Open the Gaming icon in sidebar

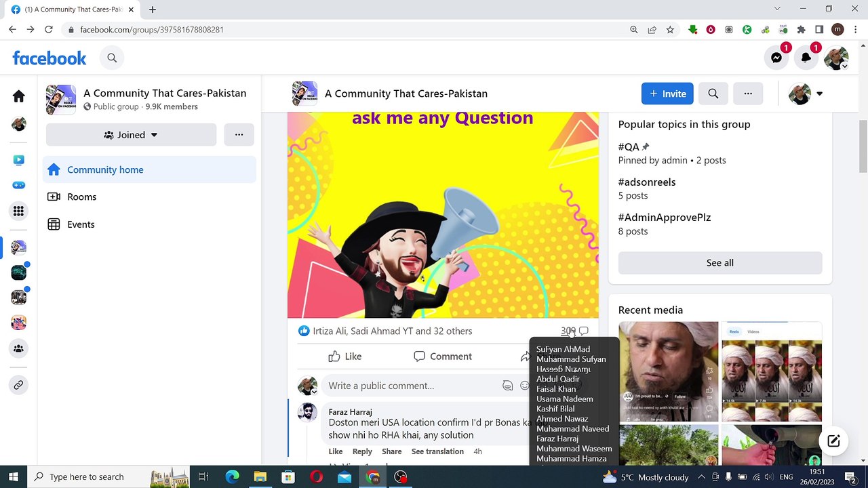pos(18,185)
